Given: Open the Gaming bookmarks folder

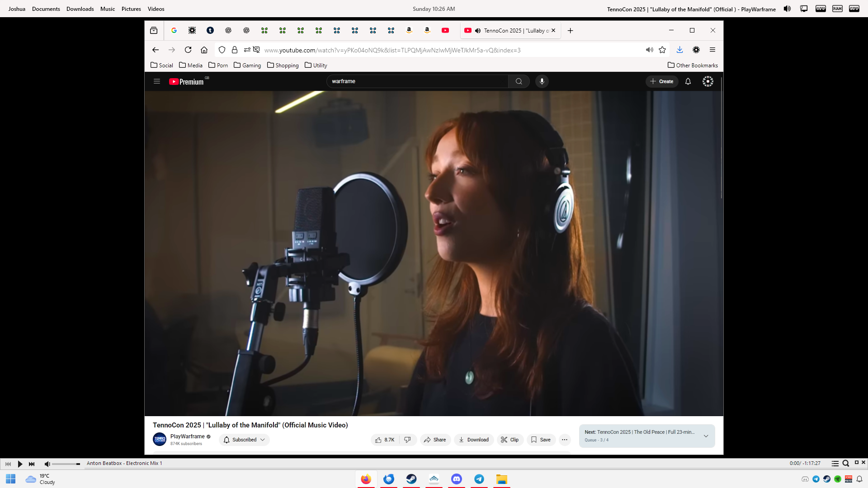Looking at the screenshot, I should 247,65.
